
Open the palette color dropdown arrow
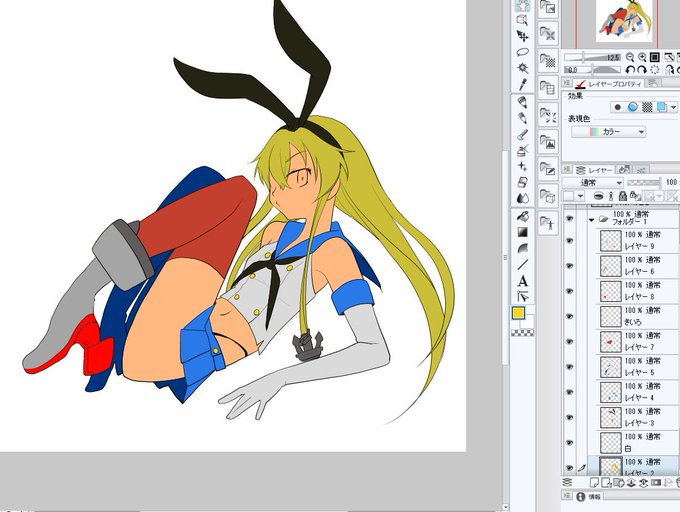tap(581, 196)
